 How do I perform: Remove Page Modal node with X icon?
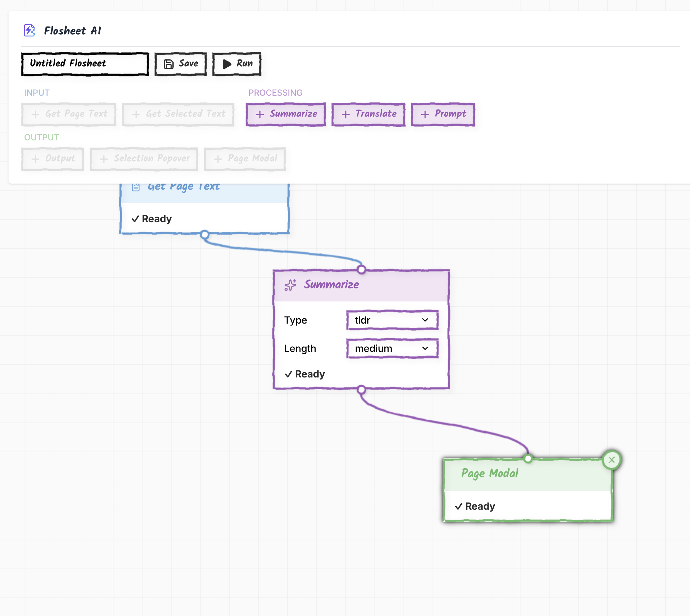(612, 460)
